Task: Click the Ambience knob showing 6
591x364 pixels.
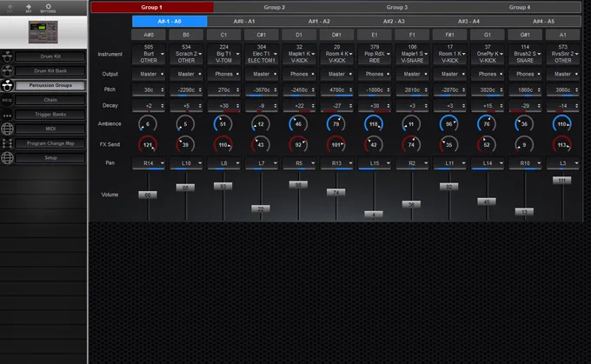Action: (x=148, y=124)
